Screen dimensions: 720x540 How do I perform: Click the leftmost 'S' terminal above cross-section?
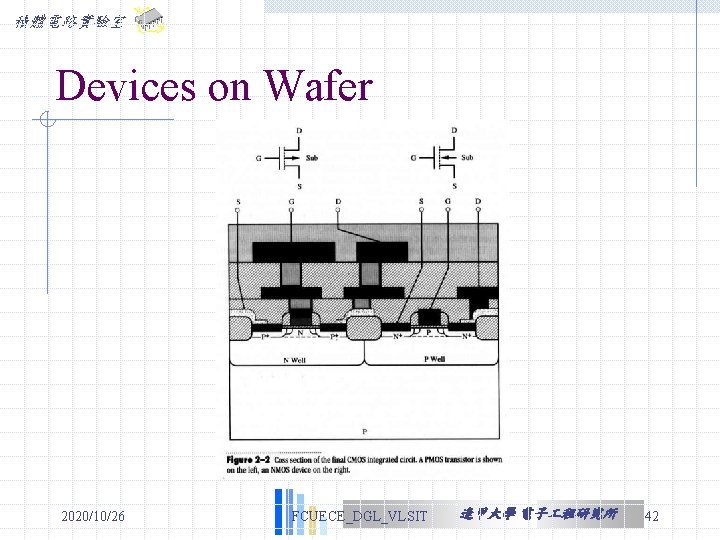(x=238, y=202)
